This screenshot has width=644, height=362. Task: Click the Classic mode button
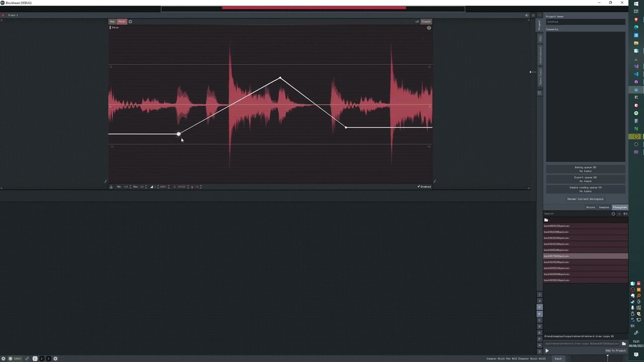point(426,22)
